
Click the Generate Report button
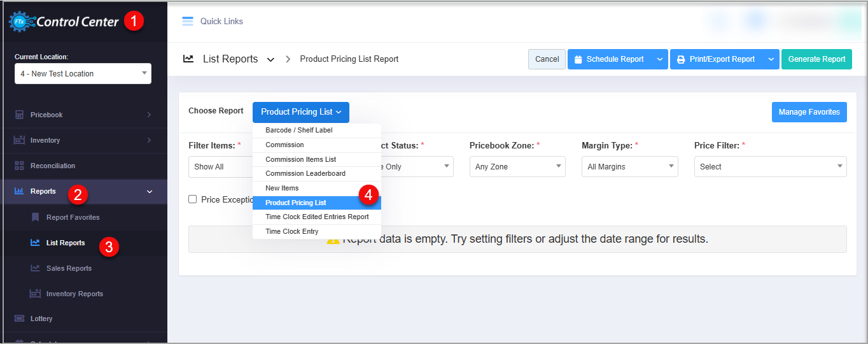point(816,59)
